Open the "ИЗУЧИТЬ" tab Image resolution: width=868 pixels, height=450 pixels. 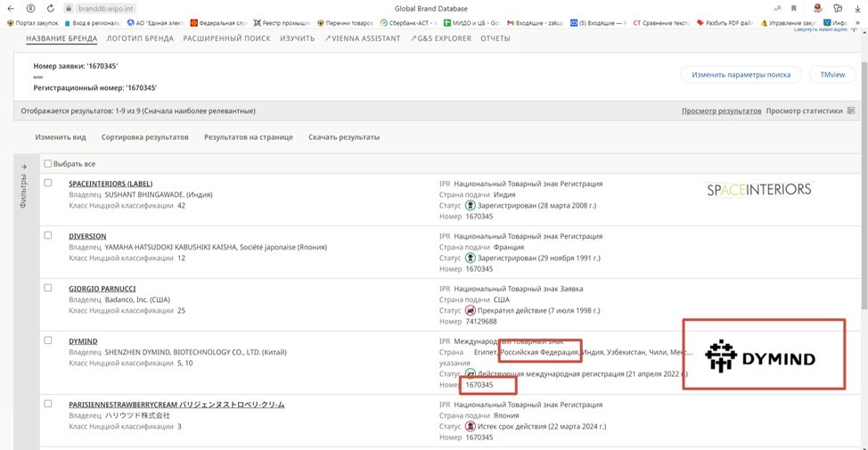(x=298, y=38)
